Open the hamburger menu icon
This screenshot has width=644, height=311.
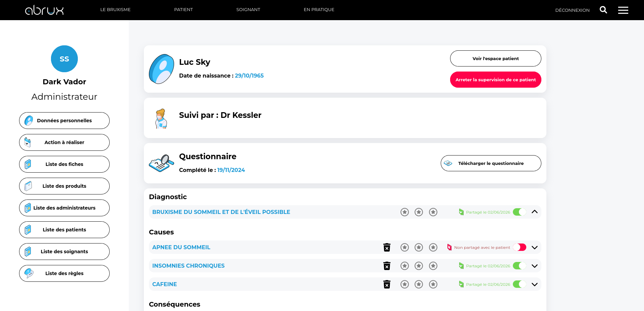coord(623,10)
